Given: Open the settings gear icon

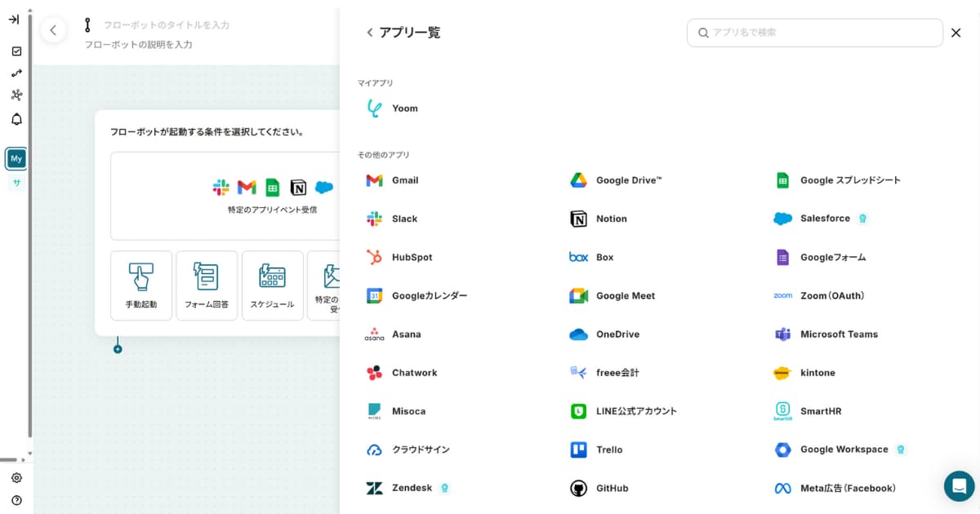Looking at the screenshot, I should 16,478.
